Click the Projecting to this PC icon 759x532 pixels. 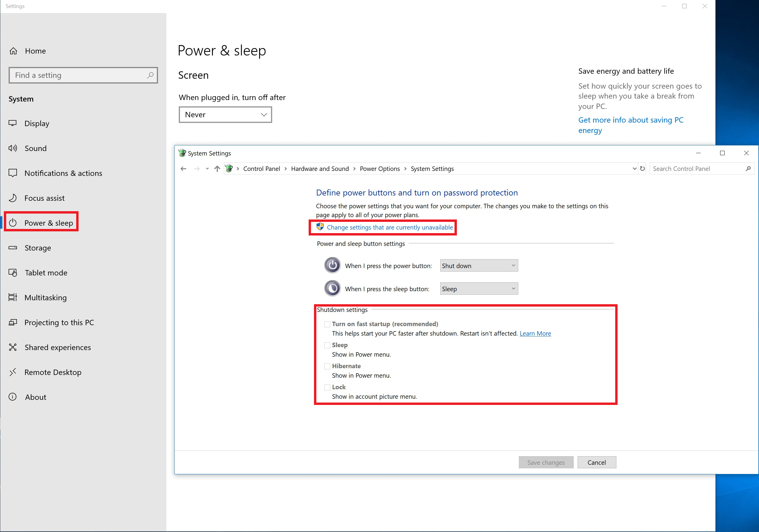12,322
